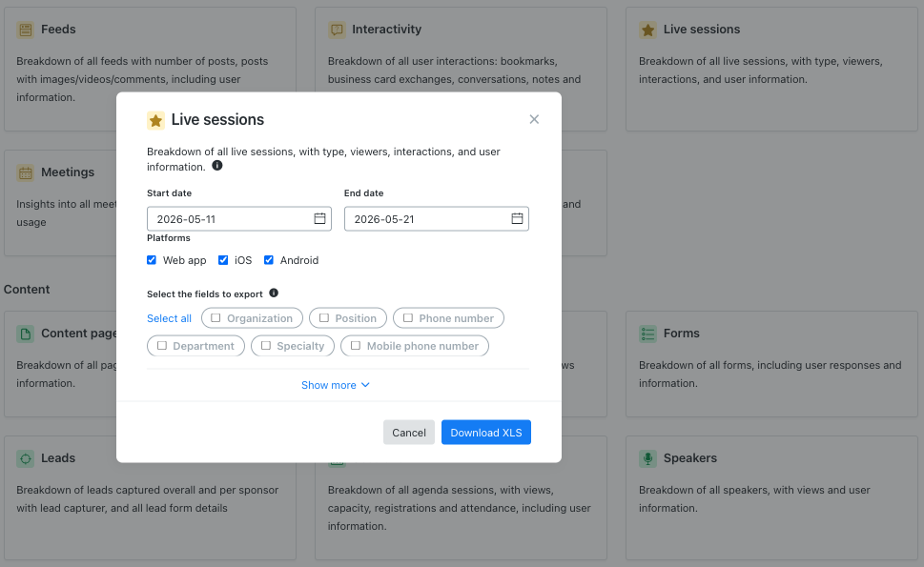
Task: Click the Cancel button
Action: click(x=409, y=433)
